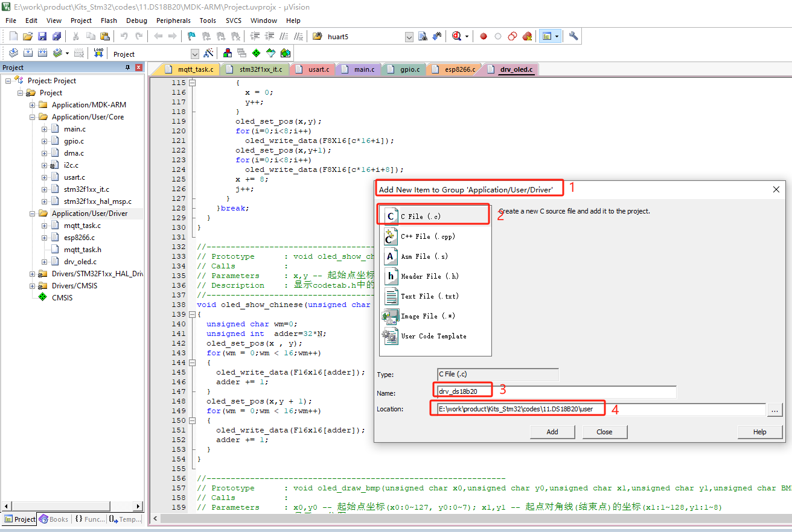
Task: Pin the Project panel
Action: pos(127,68)
